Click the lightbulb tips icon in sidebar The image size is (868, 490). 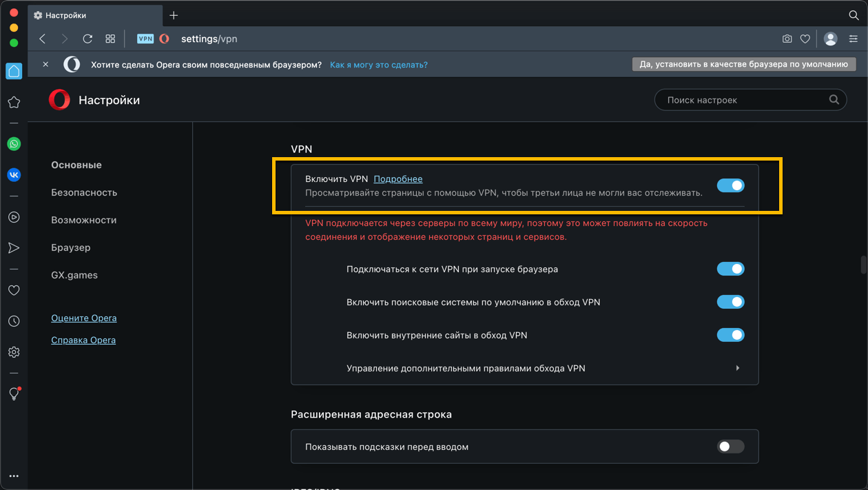pyautogui.click(x=14, y=394)
